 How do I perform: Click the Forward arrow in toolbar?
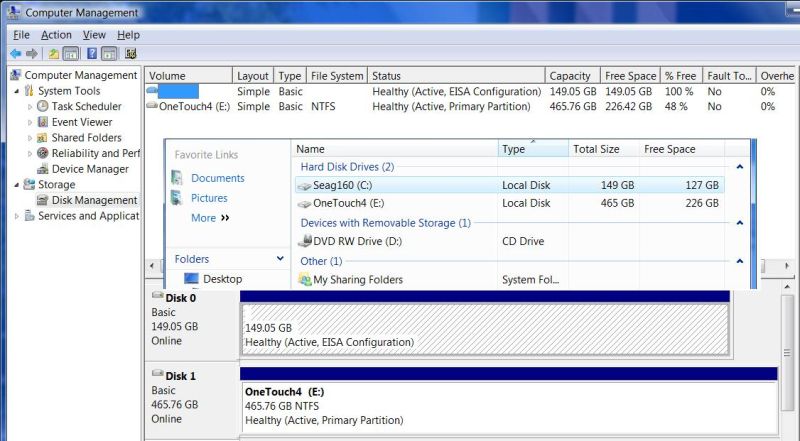point(32,54)
